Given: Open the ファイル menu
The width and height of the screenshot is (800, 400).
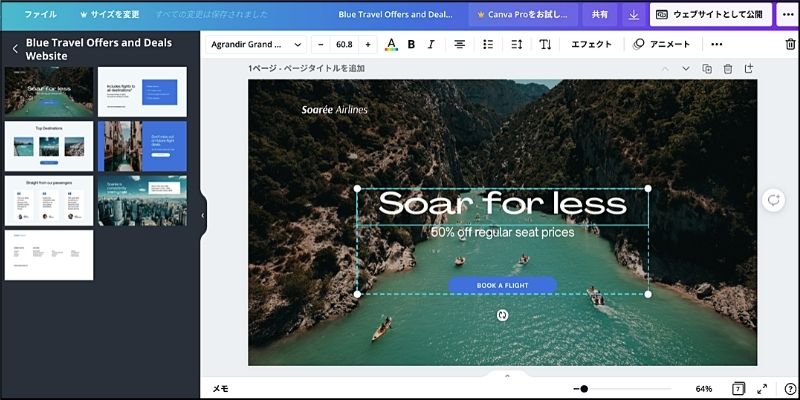Looking at the screenshot, I should pos(40,14).
